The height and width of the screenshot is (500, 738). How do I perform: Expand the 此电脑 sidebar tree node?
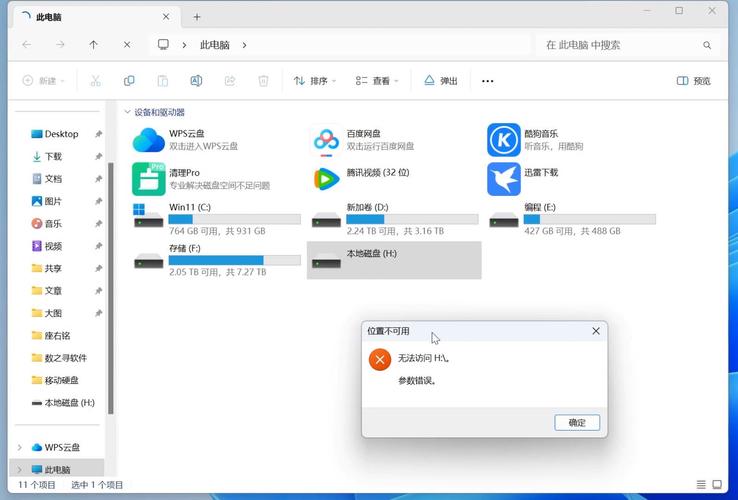[x=20, y=469]
